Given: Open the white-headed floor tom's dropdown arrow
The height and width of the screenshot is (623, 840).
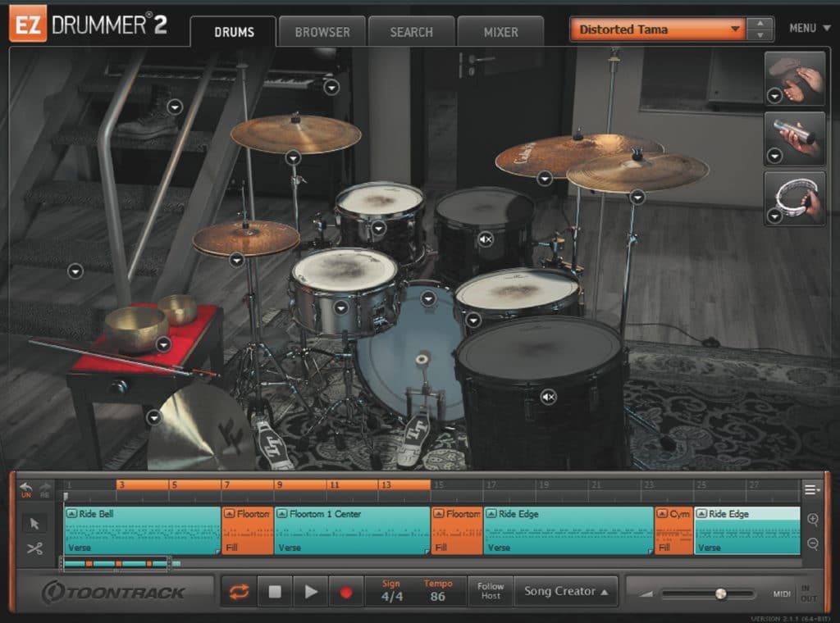Looking at the screenshot, I should click(473, 320).
